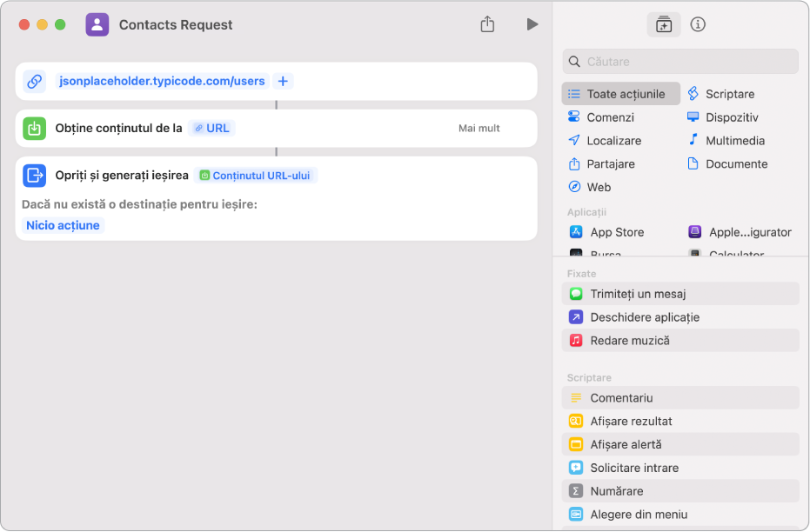810x532 pixels.
Task: Click the Fixate section header
Action: point(582,274)
